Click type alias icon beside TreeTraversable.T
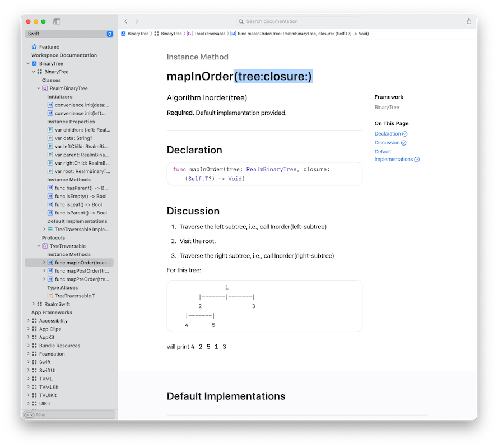 [x=50, y=296]
